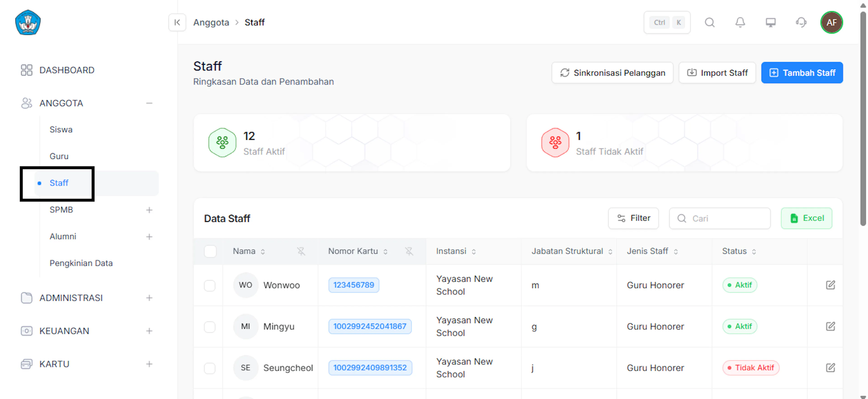Image resolution: width=868 pixels, height=399 pixels.
Task: Click Mingyu's Aktif status badge
Action: pos(740,327)
